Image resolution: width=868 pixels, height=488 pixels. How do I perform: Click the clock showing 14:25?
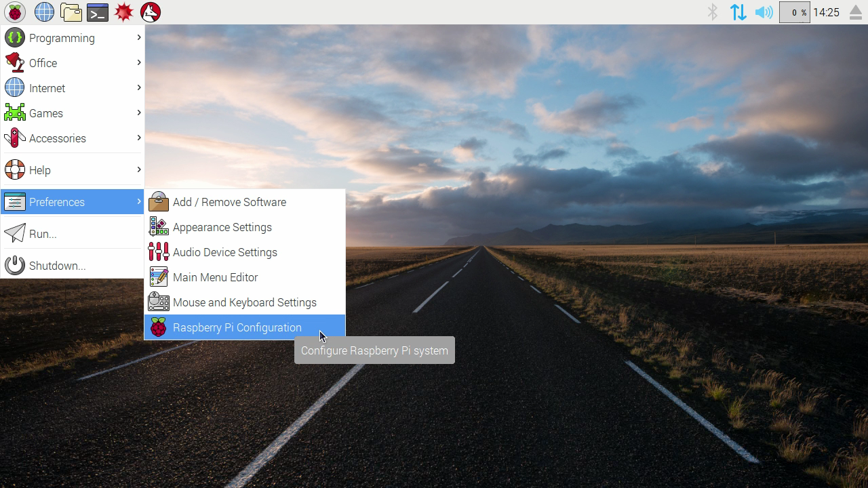[826, 12]
